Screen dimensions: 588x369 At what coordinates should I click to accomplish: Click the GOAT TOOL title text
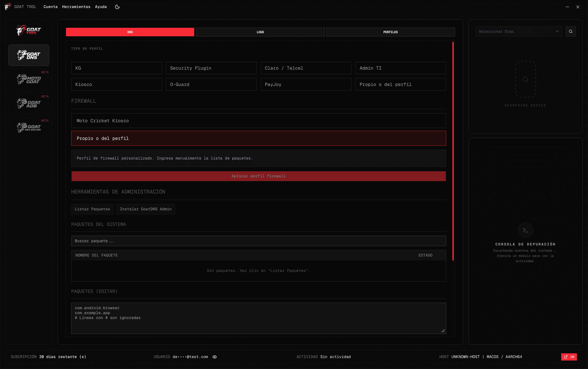click(x=25, y=7)
